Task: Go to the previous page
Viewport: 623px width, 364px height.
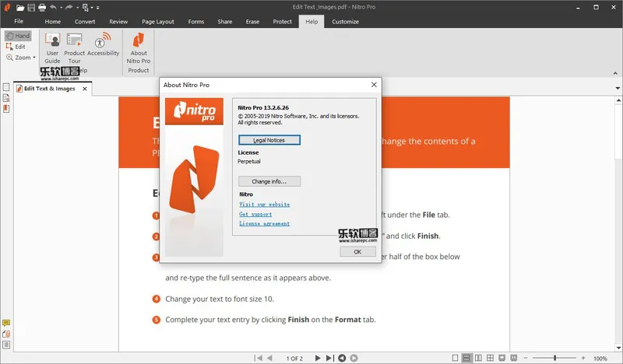Action: (269, 358)
